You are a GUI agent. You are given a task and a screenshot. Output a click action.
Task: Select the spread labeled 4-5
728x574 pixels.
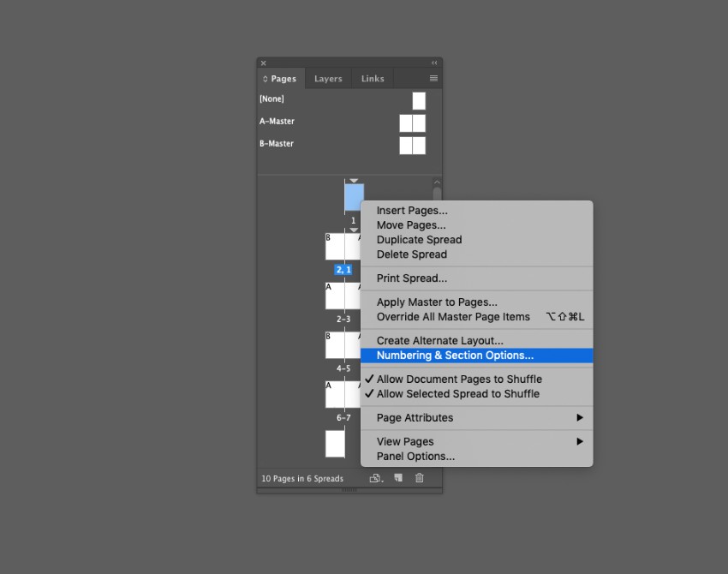coord(343,345)
